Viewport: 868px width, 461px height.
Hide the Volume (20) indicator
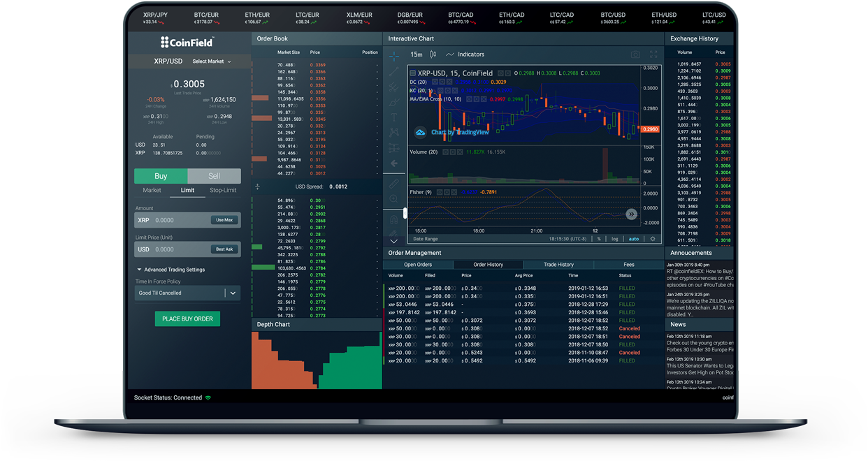[445, 152]
